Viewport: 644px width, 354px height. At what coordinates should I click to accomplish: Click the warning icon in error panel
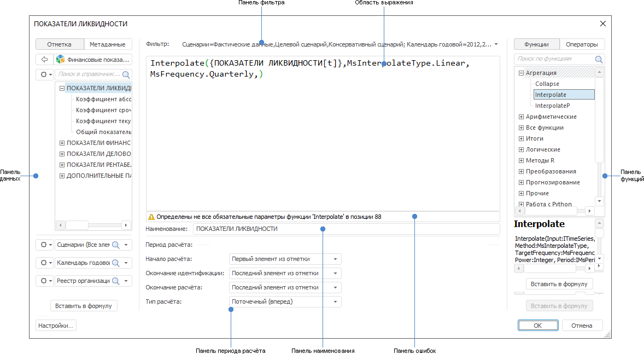[x=151, y=217]
